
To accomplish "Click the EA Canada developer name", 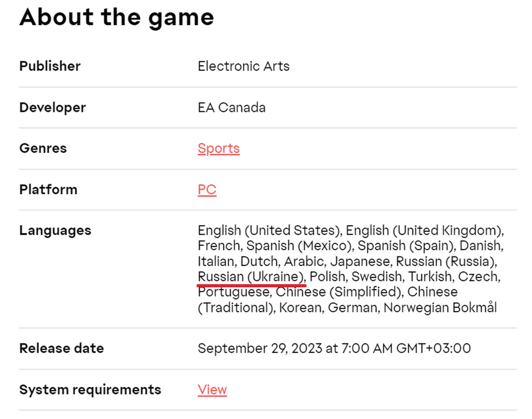I will 232,108.
